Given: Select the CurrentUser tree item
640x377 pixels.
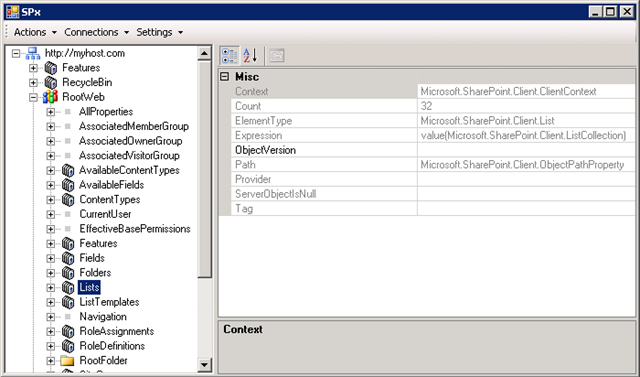Looking at the screenshot, I should 105,214.
